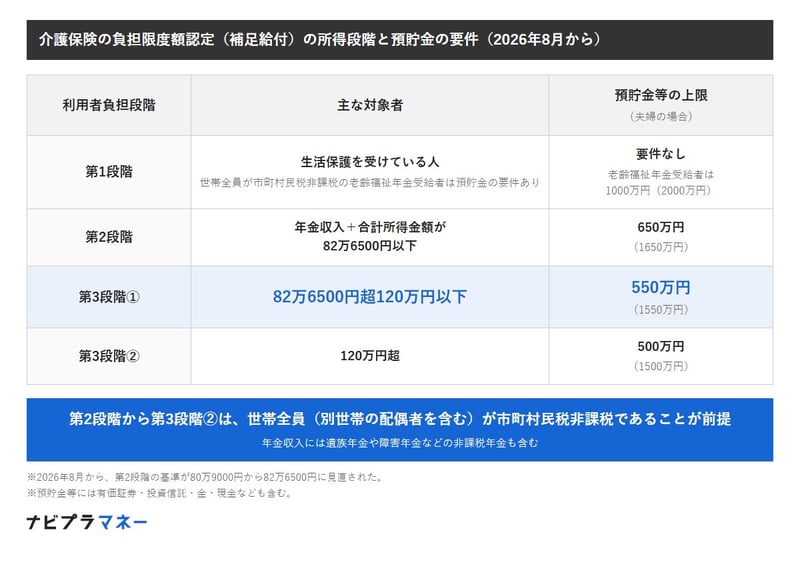Click the '(1500万円)' couple limit
The image size is (800, 566).
click(x=661, y=366)
